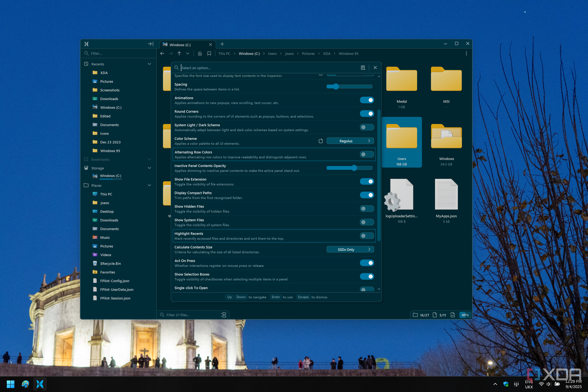
Task: Add a new tab with plus icon
Action: click(x=222, y=44)
